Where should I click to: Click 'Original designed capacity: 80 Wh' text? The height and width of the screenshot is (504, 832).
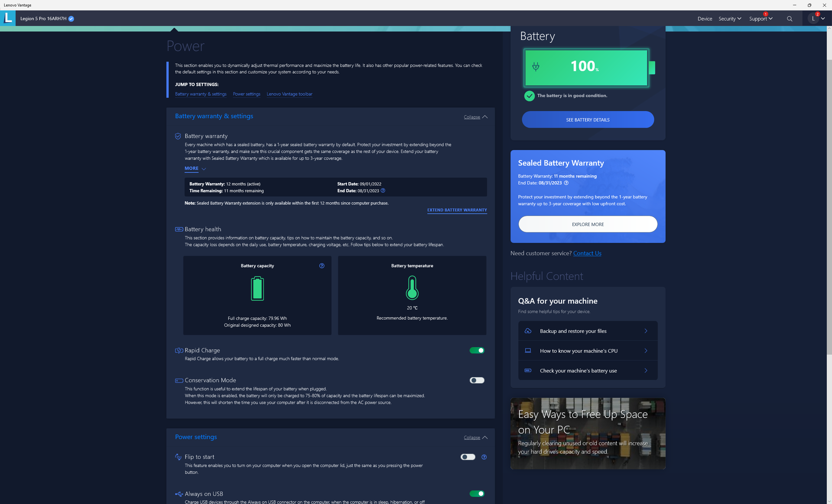pos(257,325)
